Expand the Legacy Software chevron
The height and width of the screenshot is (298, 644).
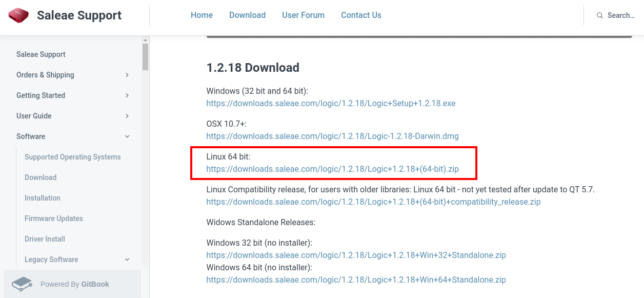[x=127, y=260]
